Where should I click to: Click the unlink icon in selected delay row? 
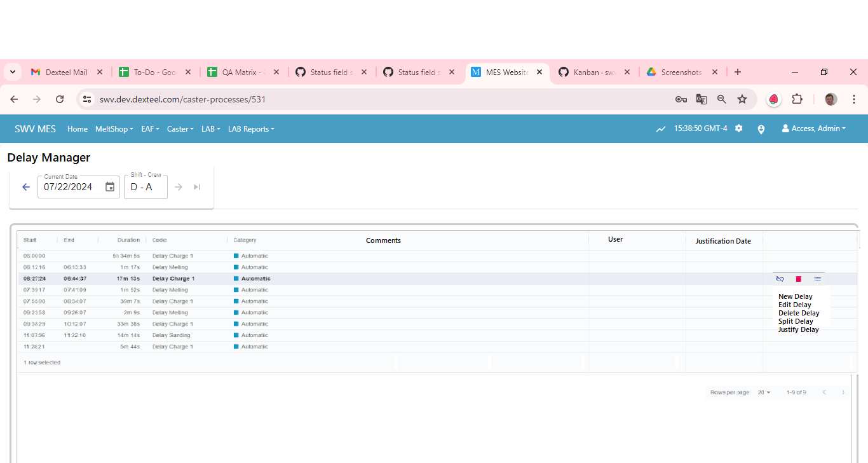click(x=780, y=279)
